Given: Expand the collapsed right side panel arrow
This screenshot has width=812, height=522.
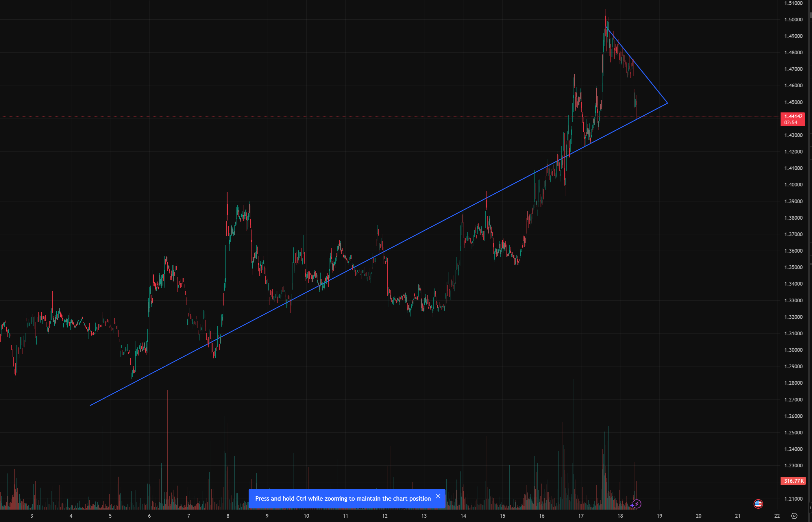Looking at the screenshot, I should click(810, 508).
